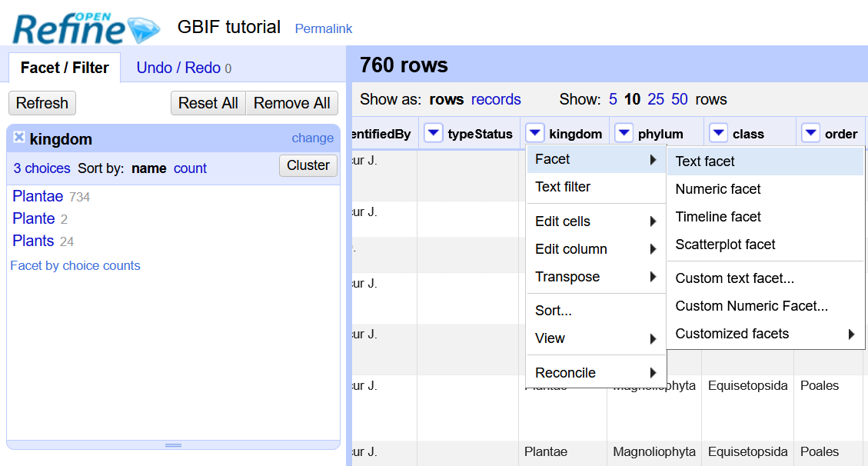This screenshot has width=868, height=466.
Task: Show 25 rows per page
Action: click(x=656, y=100)
